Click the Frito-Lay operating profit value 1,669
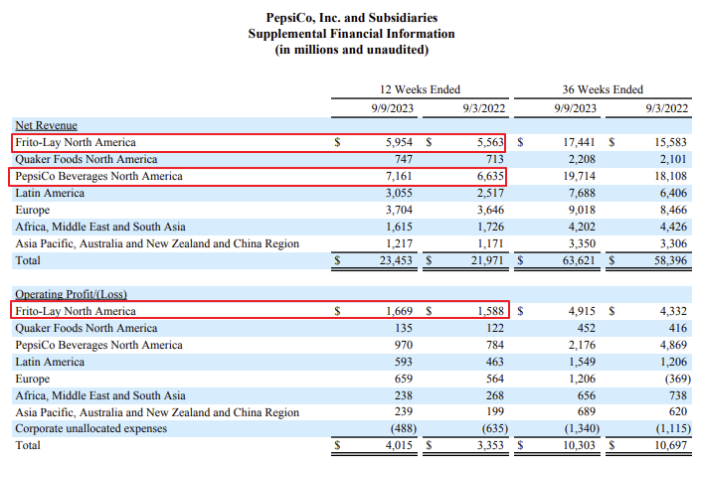This screenshot has height=480, width=710. 399,311
